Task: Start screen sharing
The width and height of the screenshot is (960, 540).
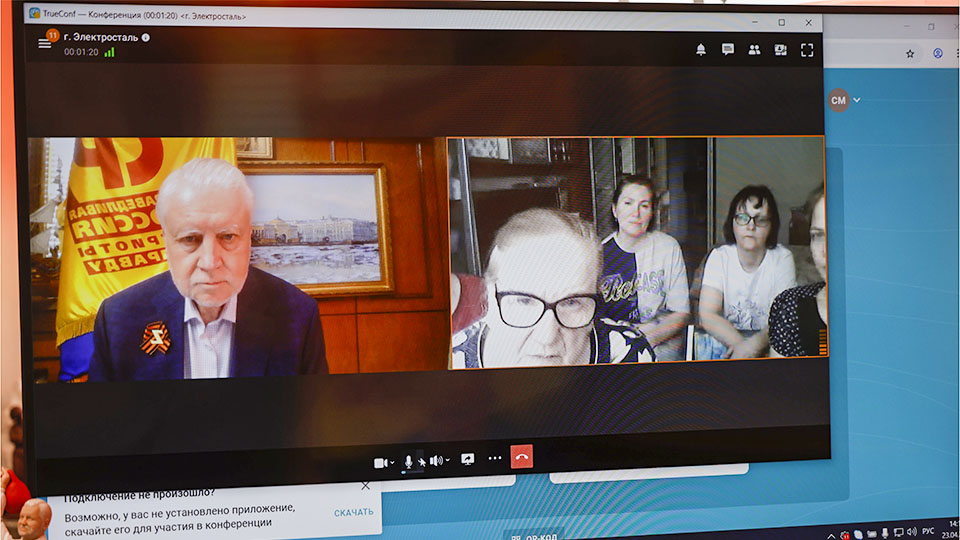Action: [x=467, y=459]
